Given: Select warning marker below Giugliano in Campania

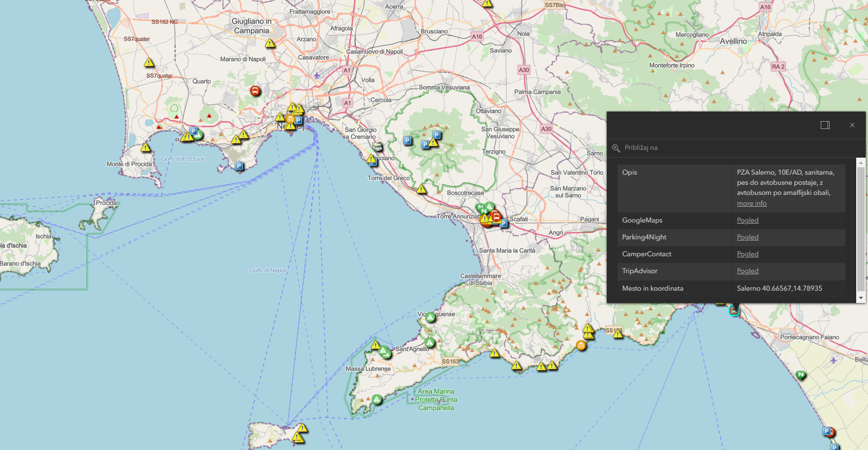Looking at the screenshot, I should coord(270,43).
